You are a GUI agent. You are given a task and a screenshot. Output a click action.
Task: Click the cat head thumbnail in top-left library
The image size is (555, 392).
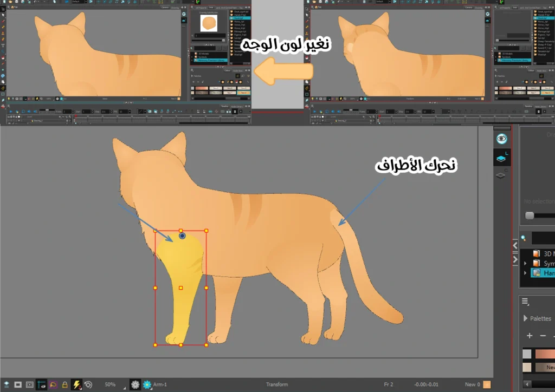tap(209, 23)
